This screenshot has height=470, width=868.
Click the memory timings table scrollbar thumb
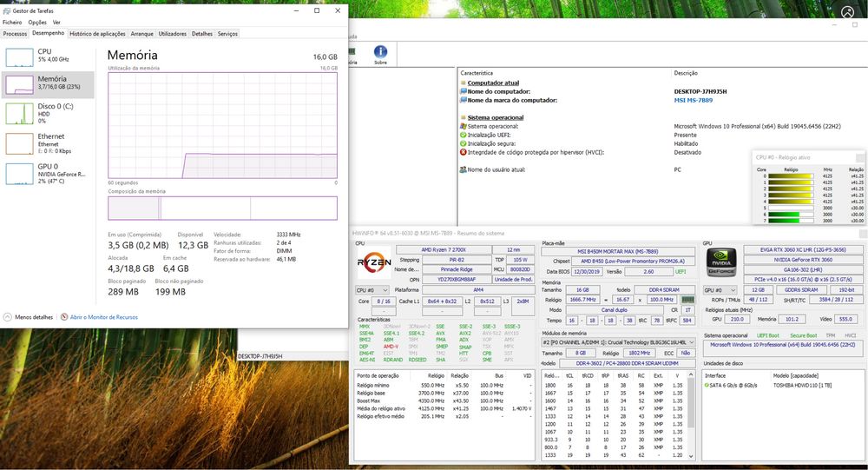click(691, 403)
